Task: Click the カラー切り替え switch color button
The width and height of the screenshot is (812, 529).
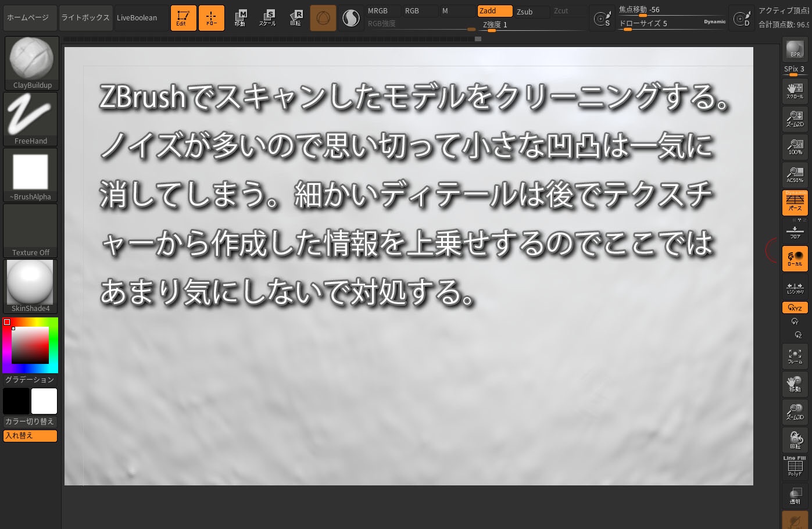Action: point(30,421)
